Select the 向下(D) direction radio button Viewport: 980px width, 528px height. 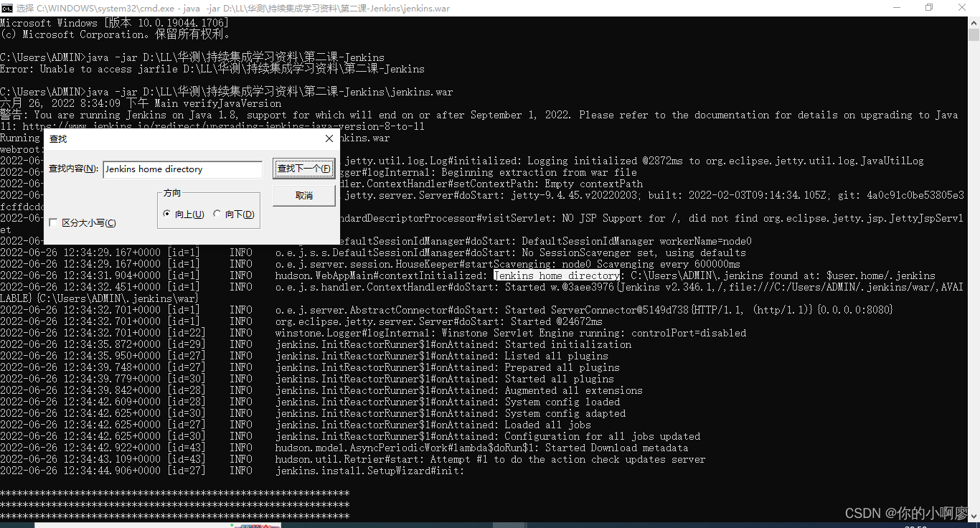tap(217, 214)
